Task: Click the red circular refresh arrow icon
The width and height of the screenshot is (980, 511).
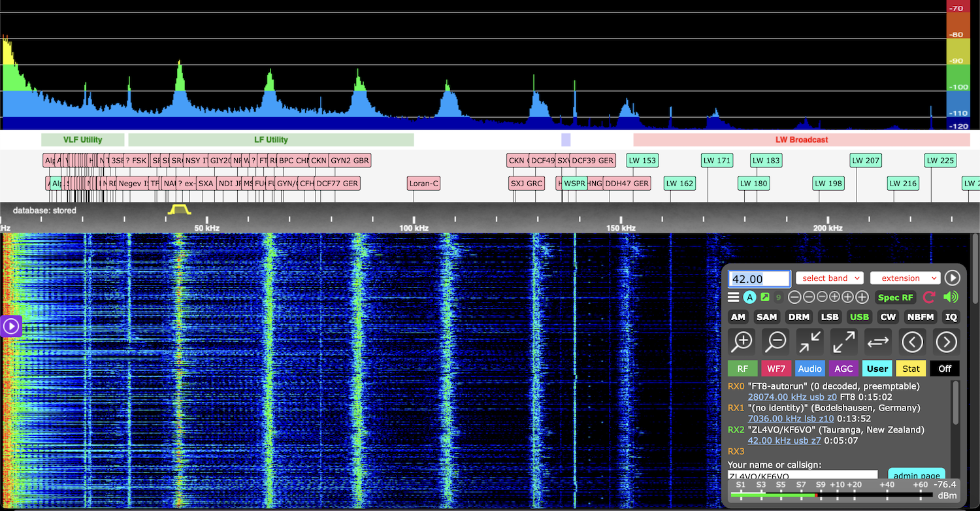Action: tap(928, 297)
